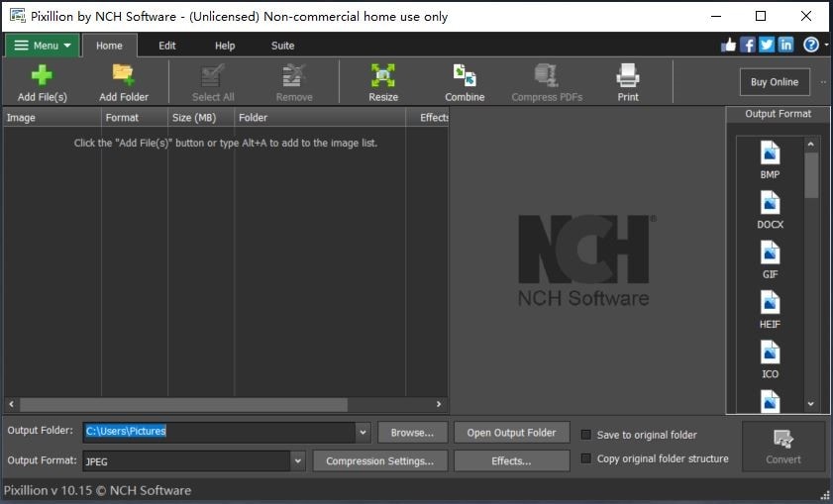Click the Folder column header
This screenshot has height=504, width=833.
(320, 118)
